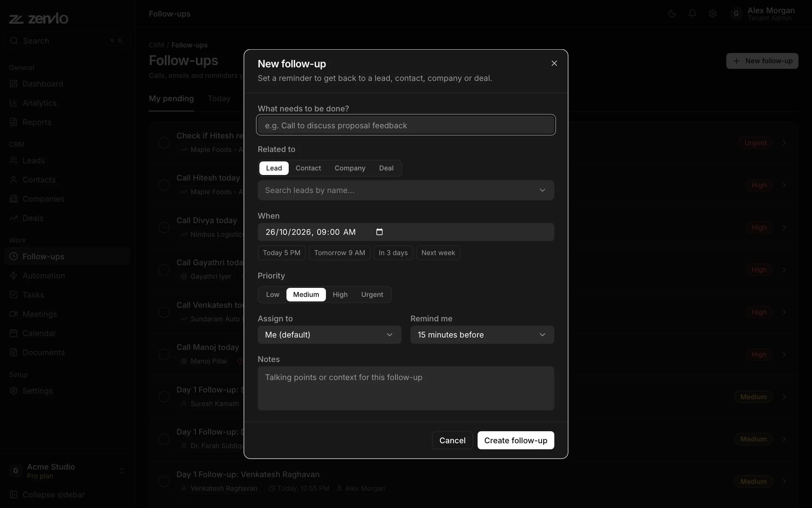The image size is (812, 508).
Task: Click the Create follow-up button
Action: point(516,440)
